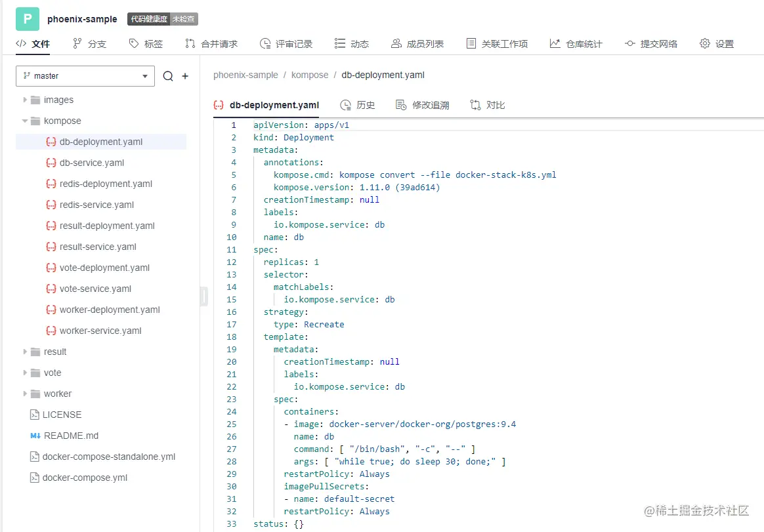The image size is (764, 532).
Task: Open the 分支 (Branches) tab
Action: pos(89,44)
